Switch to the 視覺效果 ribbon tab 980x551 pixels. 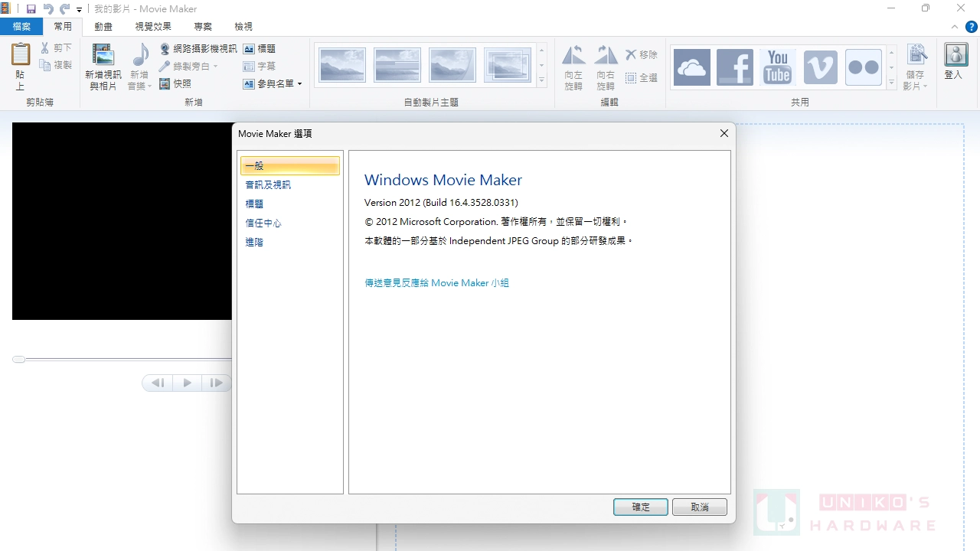pos(153,27)
